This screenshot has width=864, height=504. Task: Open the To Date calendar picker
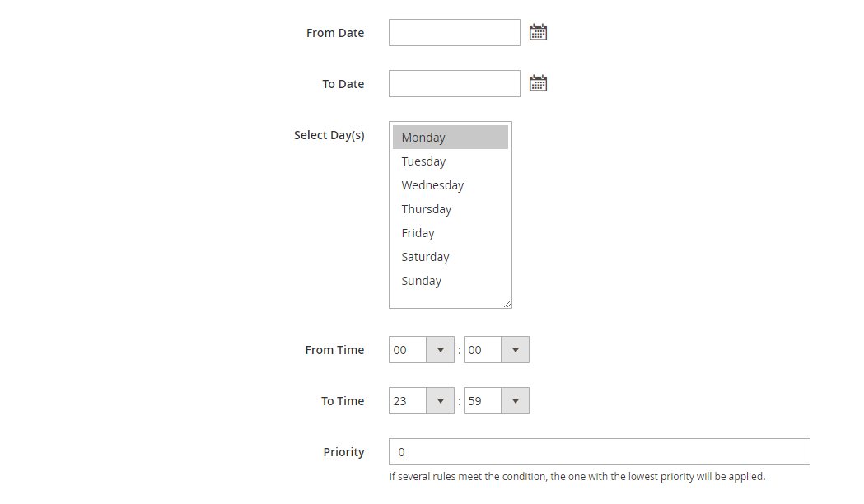tap(538, 83)
